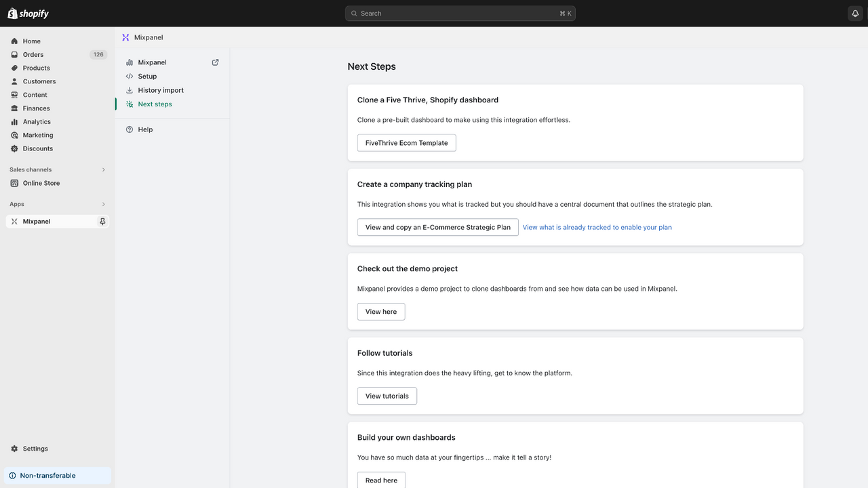Click the Analytics bar chart icon
The height and width of the screenshot is (488, 868).
pyautogui.click(x=14, y=122)
